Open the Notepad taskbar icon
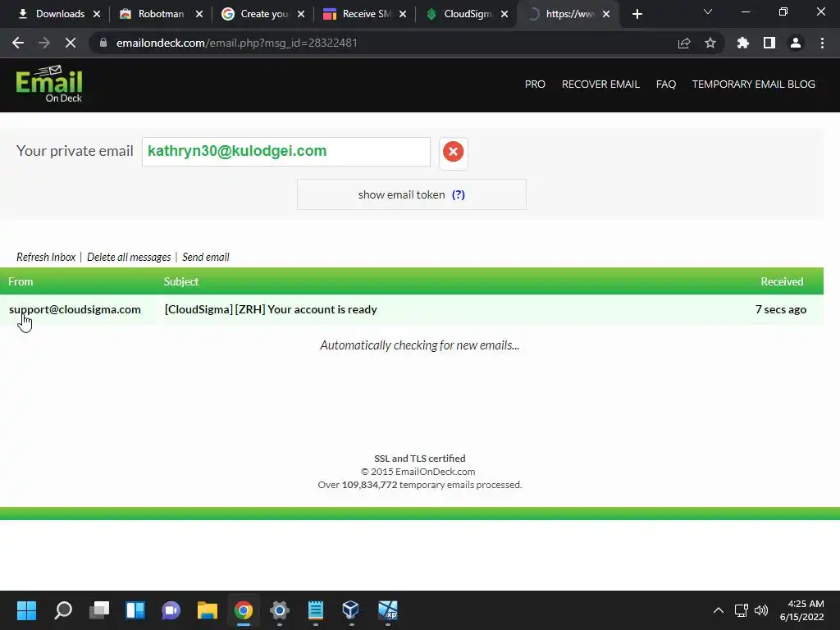This screenshot has width=840, height=630. [316, 610]
